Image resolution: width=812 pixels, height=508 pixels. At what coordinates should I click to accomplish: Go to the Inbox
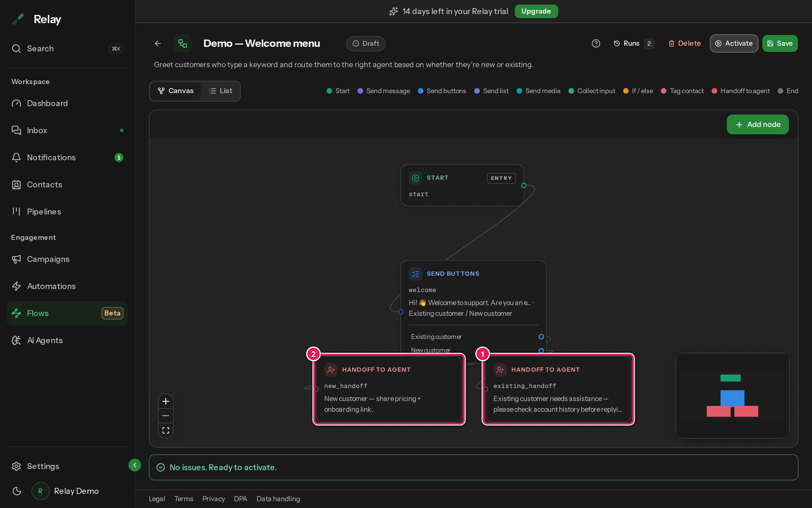pos(67,130)
